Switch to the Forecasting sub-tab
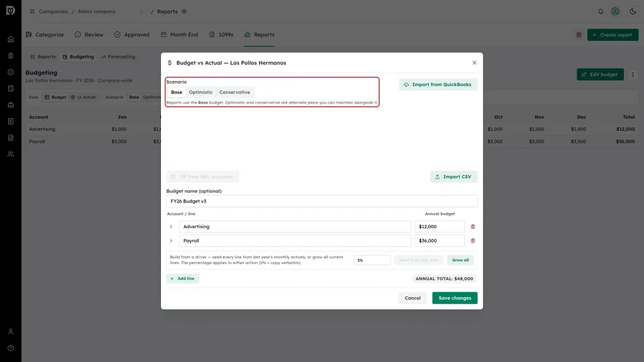 coord(118,57)
